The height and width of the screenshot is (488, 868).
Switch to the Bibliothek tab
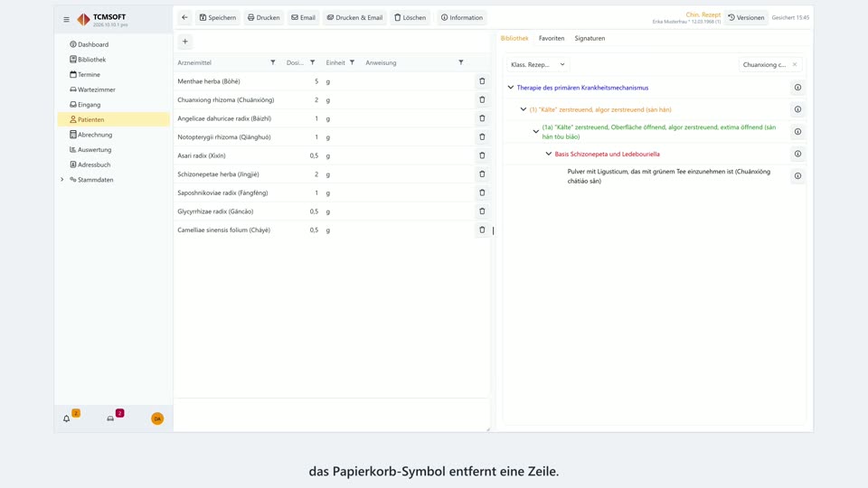pyautogui.click(x=514, y=38)
